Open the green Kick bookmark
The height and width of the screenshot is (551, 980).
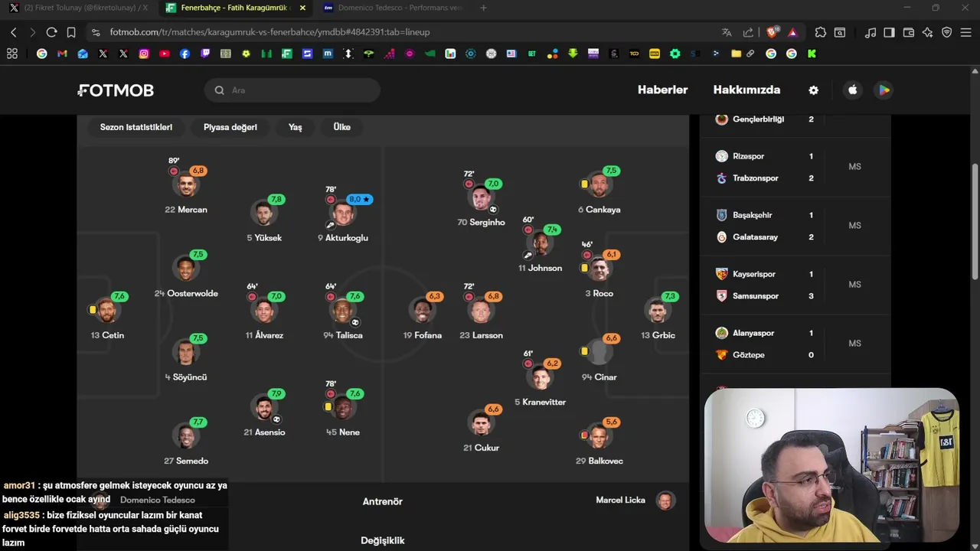812,54
